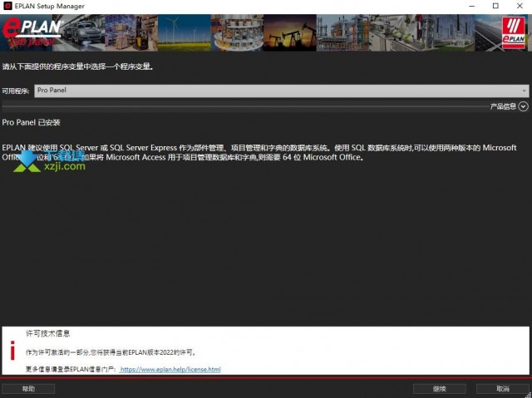Maximize the EPLAN Setup Manager window
This screenshot has width=532, height=398.
495,6
